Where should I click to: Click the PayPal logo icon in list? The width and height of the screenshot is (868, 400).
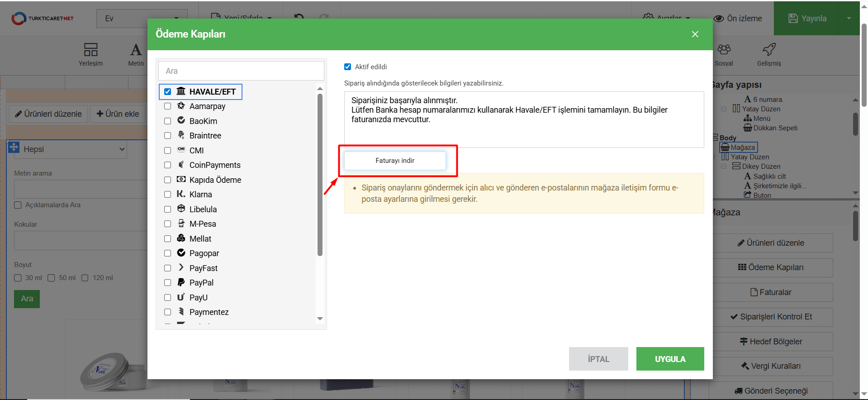pos(181,282)
